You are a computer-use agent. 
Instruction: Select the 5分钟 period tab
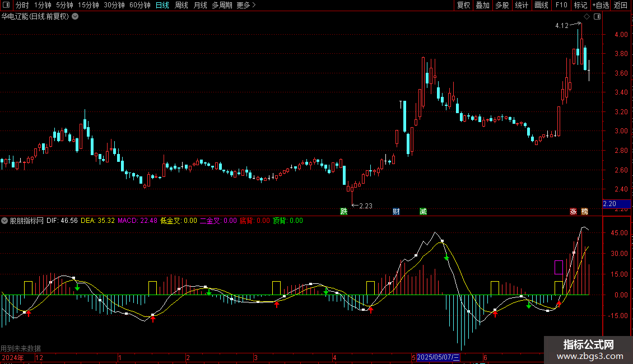(64, 5)
